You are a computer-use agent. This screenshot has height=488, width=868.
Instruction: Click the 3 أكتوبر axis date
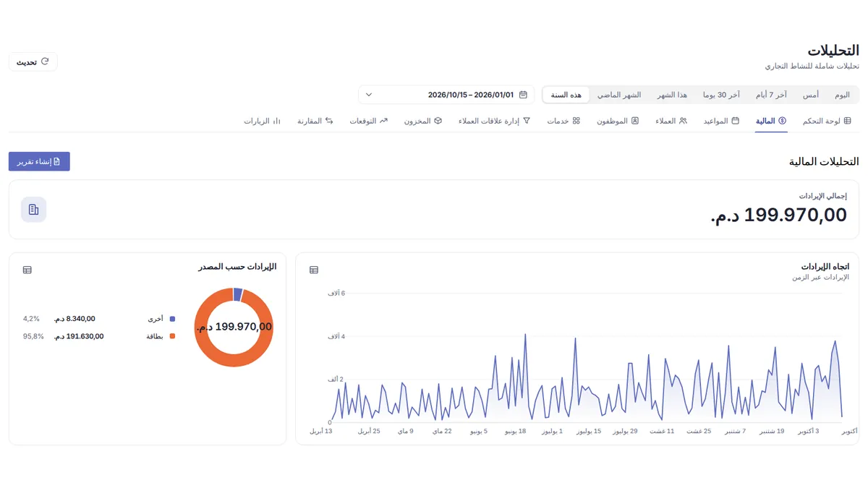(x=809, y=431)
